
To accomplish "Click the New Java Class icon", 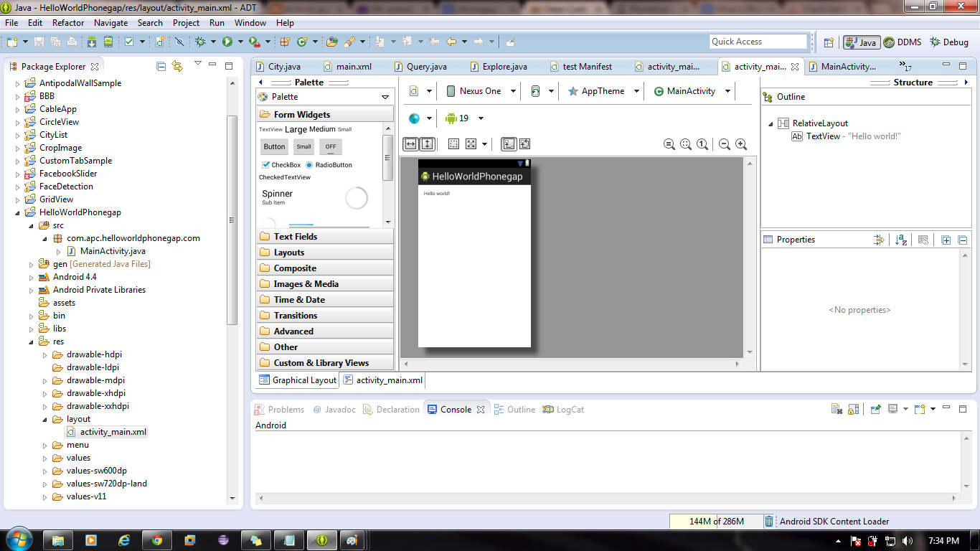I will point(301,42).
